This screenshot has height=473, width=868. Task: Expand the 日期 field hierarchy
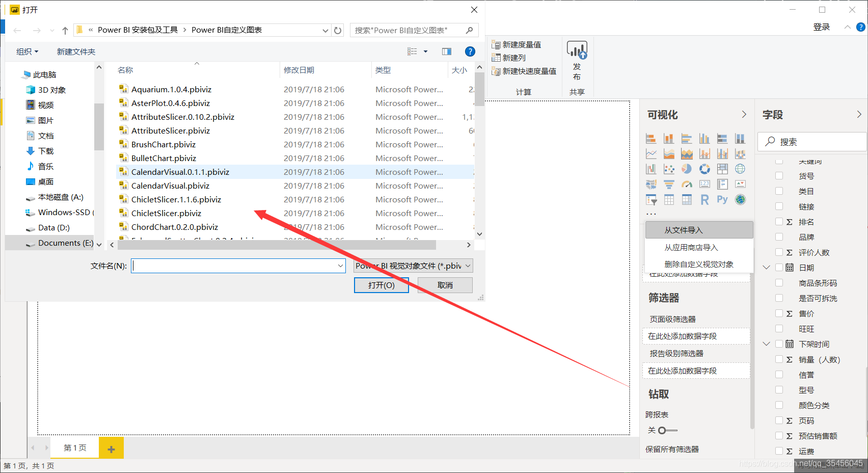point(766,268)
